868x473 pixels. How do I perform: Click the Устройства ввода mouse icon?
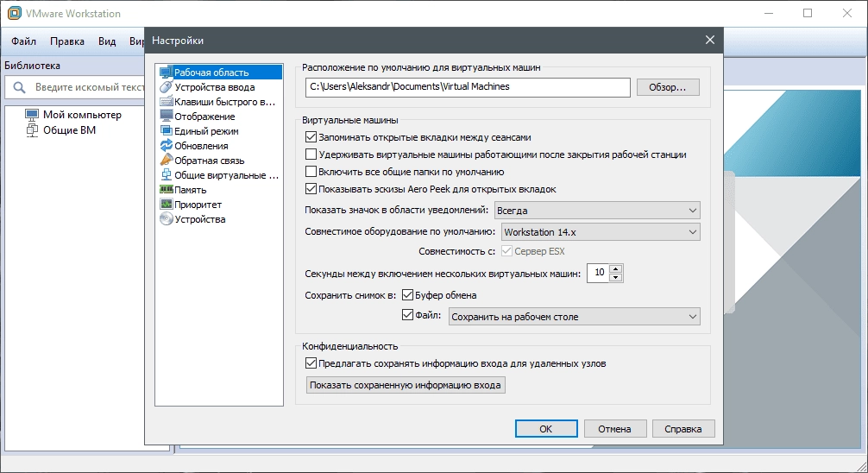(x=166, y=87)
